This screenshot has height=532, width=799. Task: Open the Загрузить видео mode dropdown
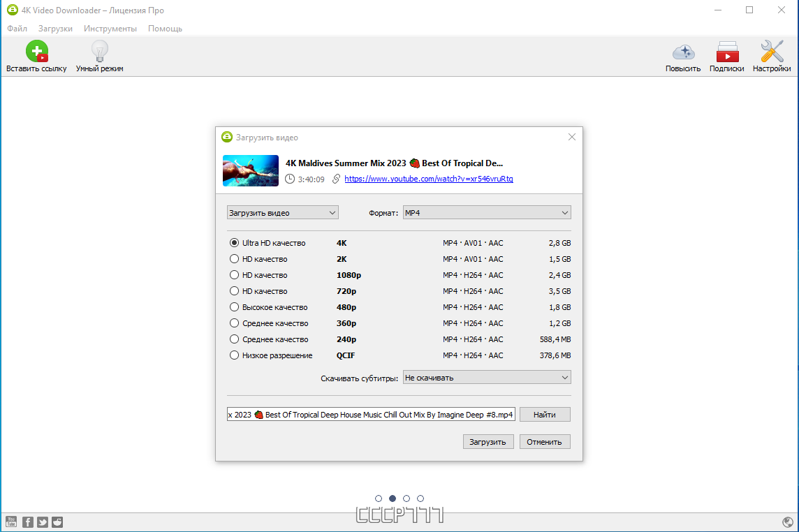[x=282, y=212]
